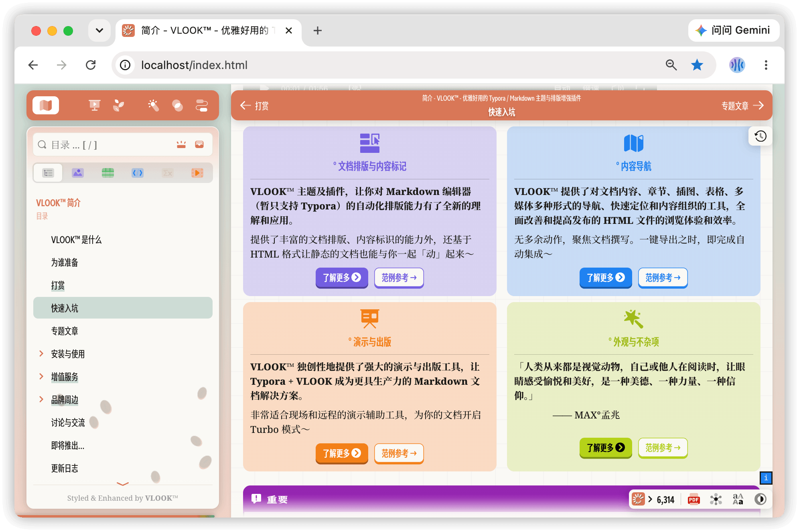Open the Chrome three-dot menu
Image resolution: width=799 pixels, height=532 pixels.
pos(766,65)
